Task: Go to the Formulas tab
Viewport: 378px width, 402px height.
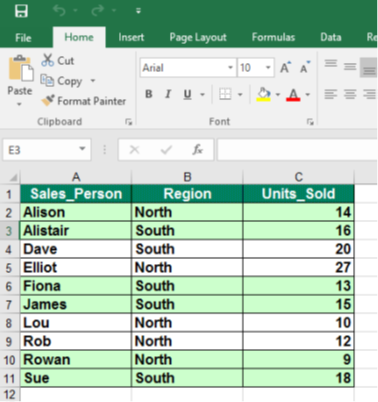Action: tap(273, 37)
